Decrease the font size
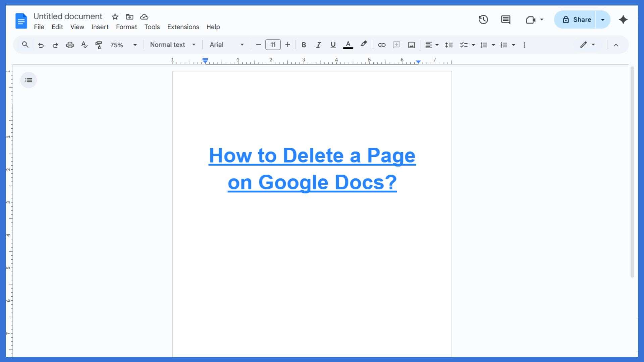The image size is (644, 362). tap(258, 45)
